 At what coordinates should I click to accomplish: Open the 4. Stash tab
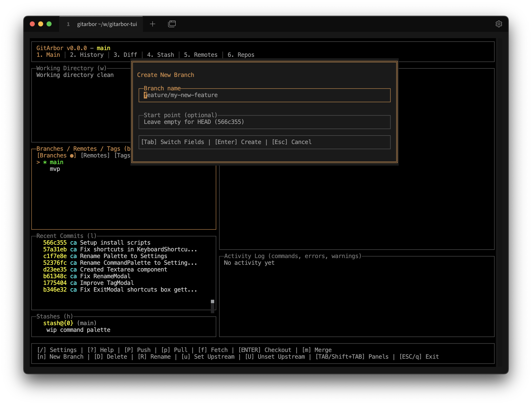pos(160,55)
